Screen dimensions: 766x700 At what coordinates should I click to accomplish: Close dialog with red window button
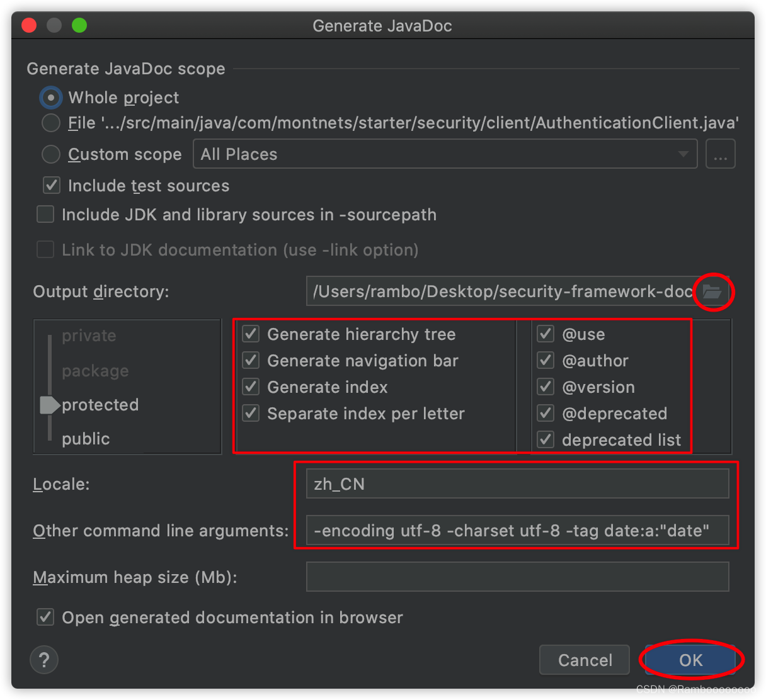pos(29,25)
